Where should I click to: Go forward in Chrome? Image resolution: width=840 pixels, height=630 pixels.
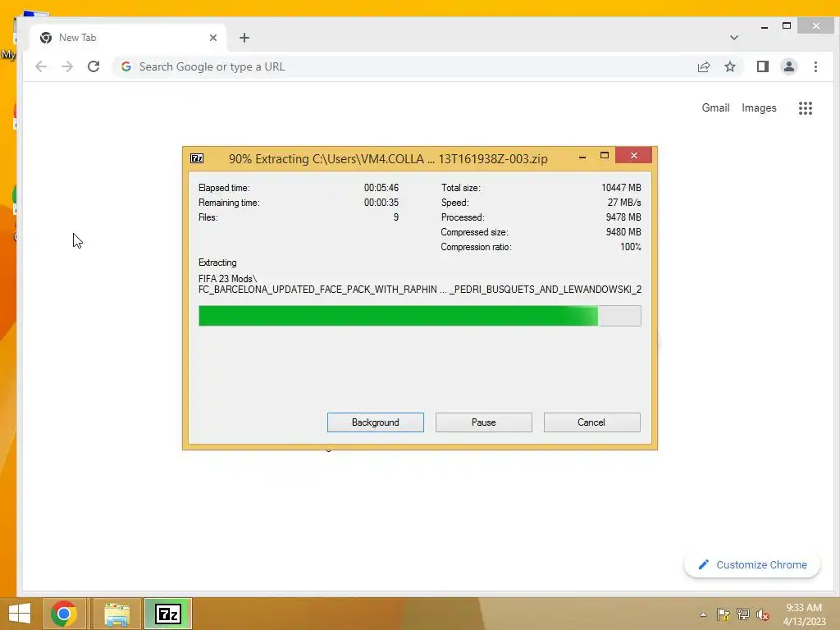pos(67,66)
